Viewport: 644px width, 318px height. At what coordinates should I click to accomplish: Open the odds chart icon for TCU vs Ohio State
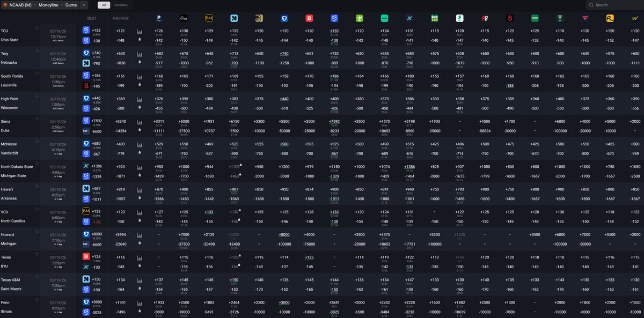140,32
